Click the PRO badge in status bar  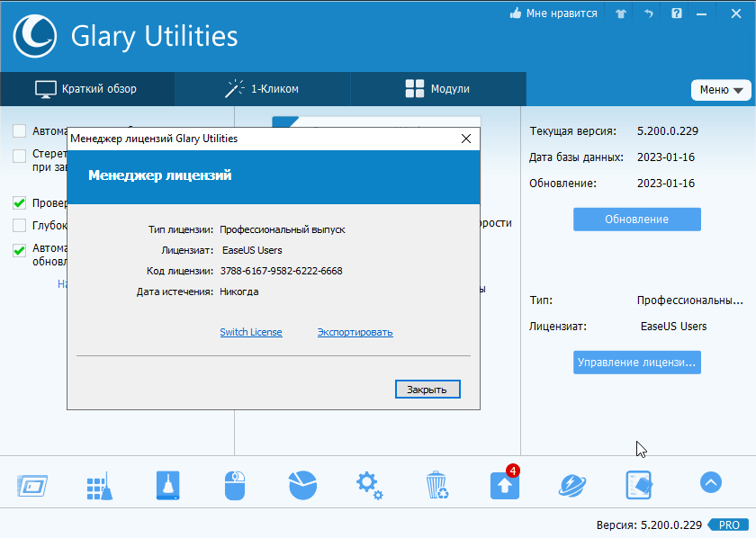[x=729, y=525]
